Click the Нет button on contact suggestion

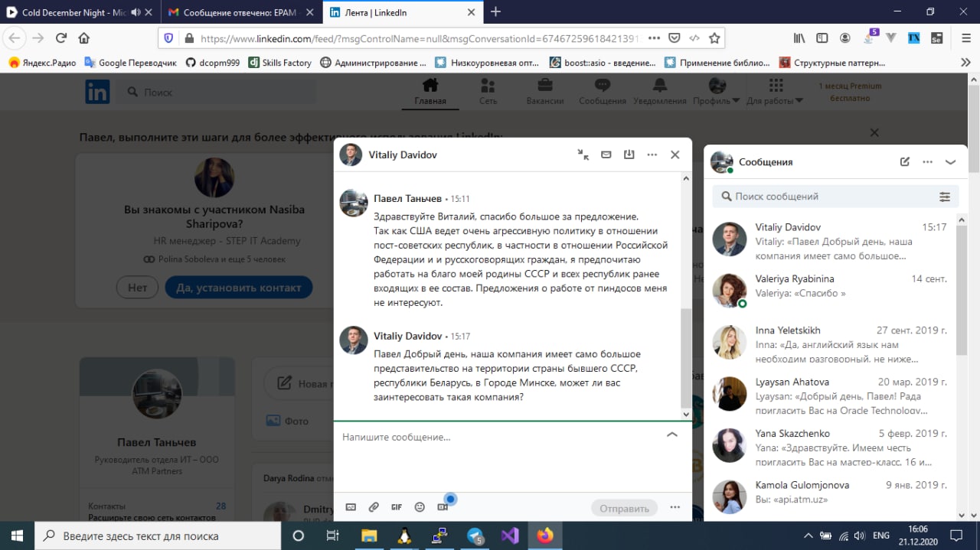(137, 288)
